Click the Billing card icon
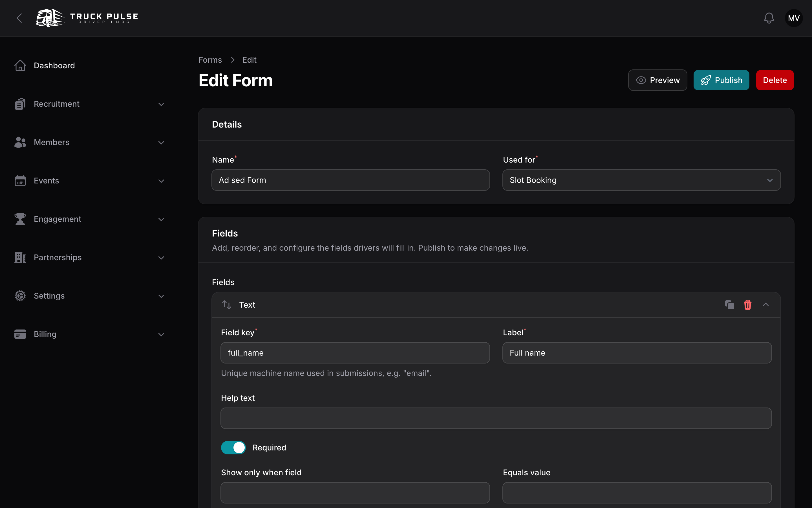This screenshot has width=812, height=508. [x=20, y=334]
